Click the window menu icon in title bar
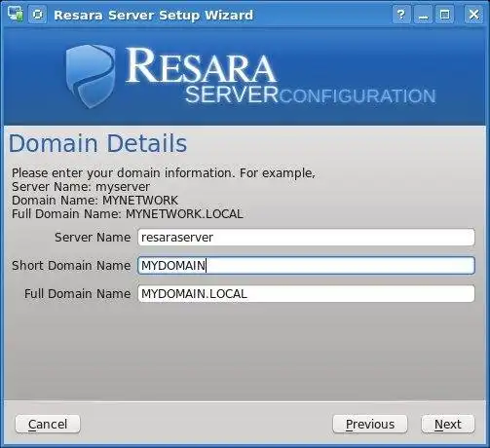This screenshot has width=490, height=448. (x=16, y=15)
